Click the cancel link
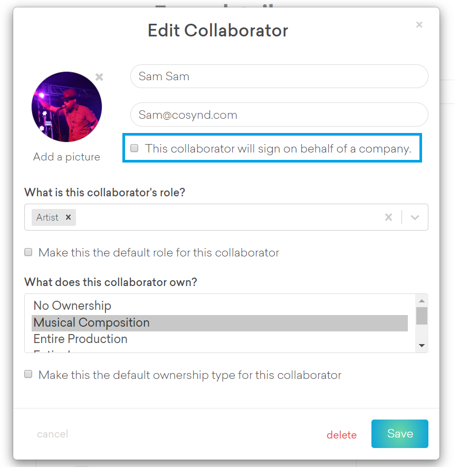This screenshot has height=476, width=459. 52,434
